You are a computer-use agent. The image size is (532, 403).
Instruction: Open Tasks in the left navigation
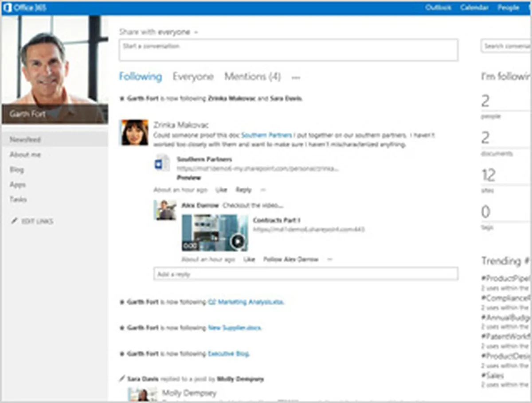[x=18, y=199]
